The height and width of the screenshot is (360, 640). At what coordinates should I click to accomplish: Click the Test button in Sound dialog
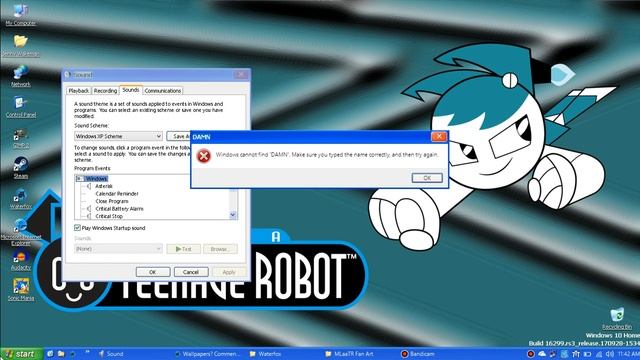coord(183,249)
